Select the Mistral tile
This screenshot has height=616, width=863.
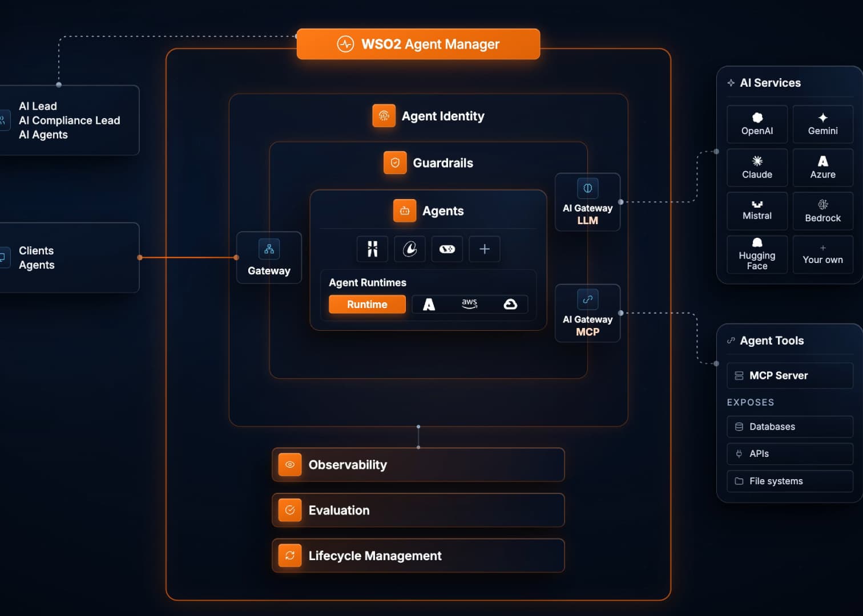pos(757,211)
